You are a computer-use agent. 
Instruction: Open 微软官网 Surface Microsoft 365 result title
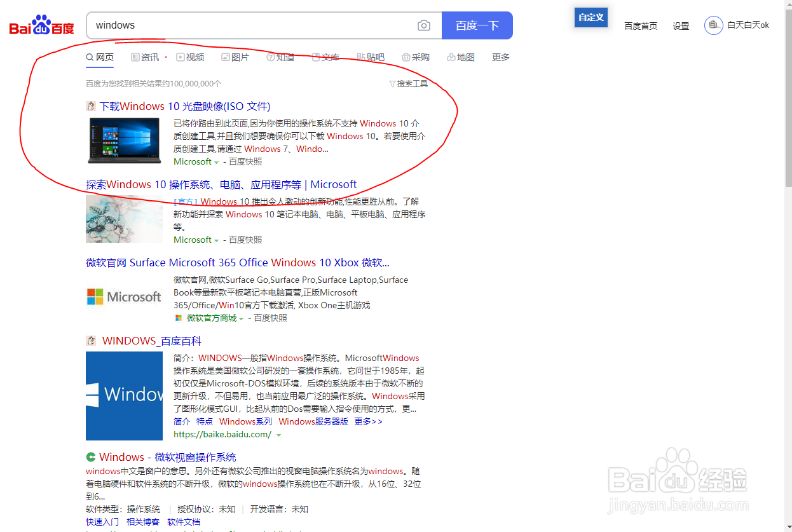pos(238,263)
